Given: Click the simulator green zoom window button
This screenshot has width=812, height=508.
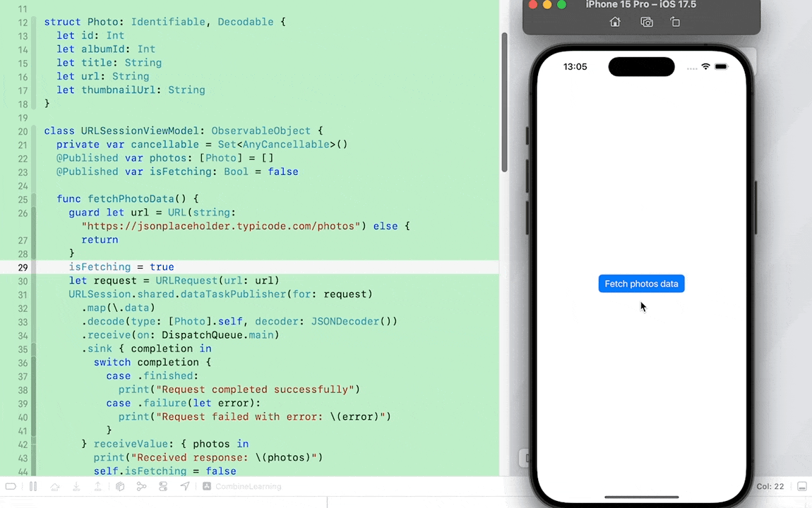Looking at the screenshot, I should point(561,5).
